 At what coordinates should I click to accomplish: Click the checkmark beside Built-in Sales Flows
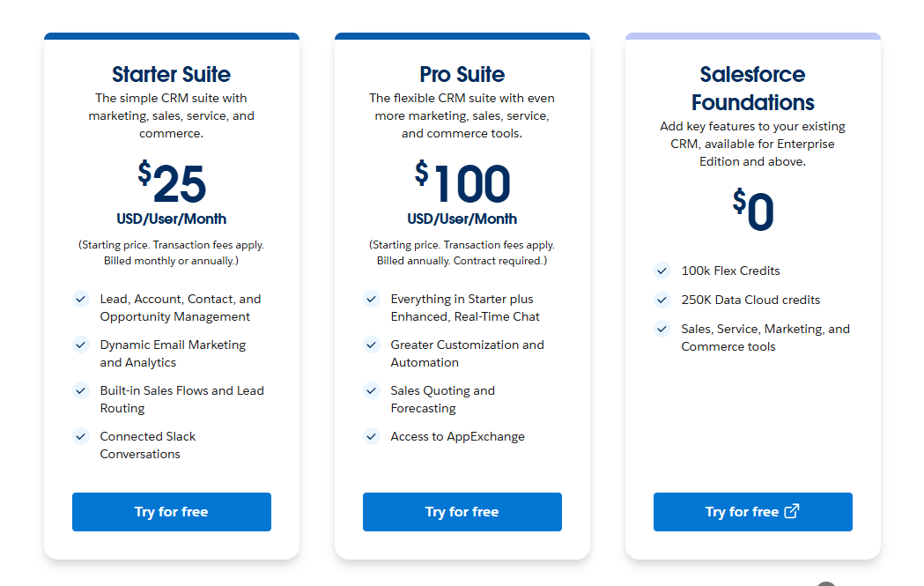[x=81, y=390]
